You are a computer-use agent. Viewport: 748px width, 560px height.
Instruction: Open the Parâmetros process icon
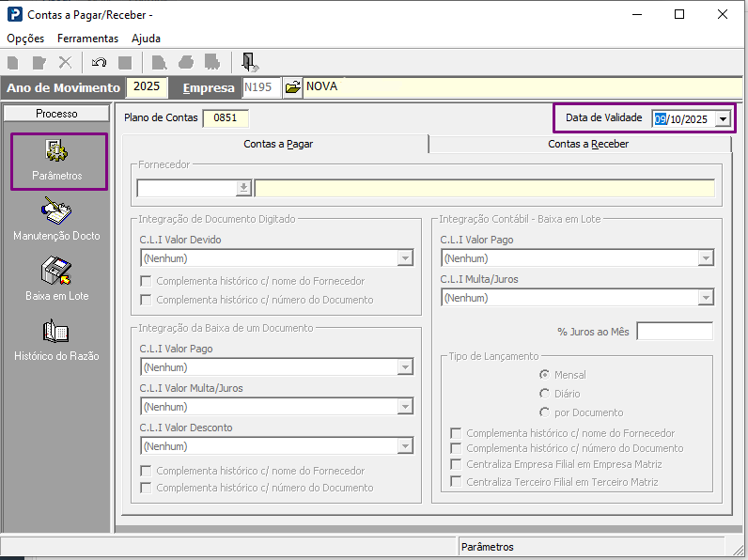pyautogui.click(x=57, y=160)
